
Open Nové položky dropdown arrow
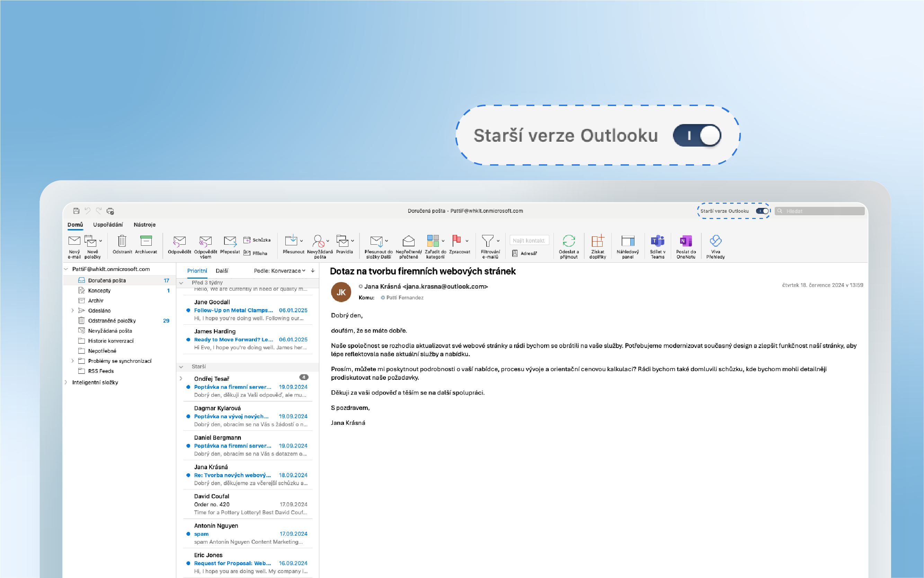(100, 241)
